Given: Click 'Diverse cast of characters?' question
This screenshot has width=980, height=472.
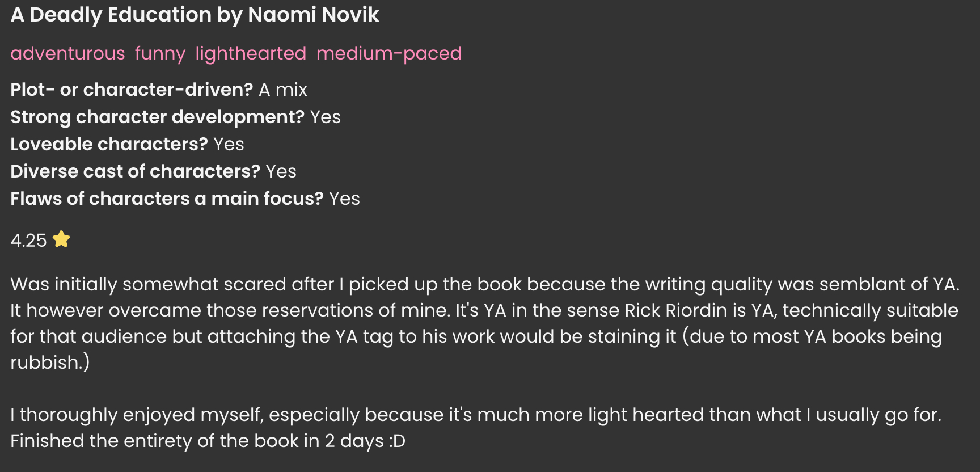Looking at the screenshot, I should click(135, 171).
